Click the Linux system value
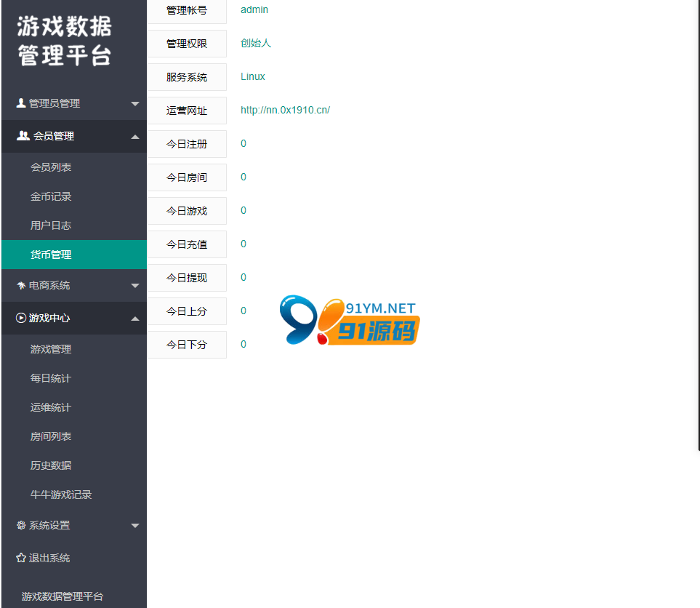The image size is (700, 608). point(253,76)
